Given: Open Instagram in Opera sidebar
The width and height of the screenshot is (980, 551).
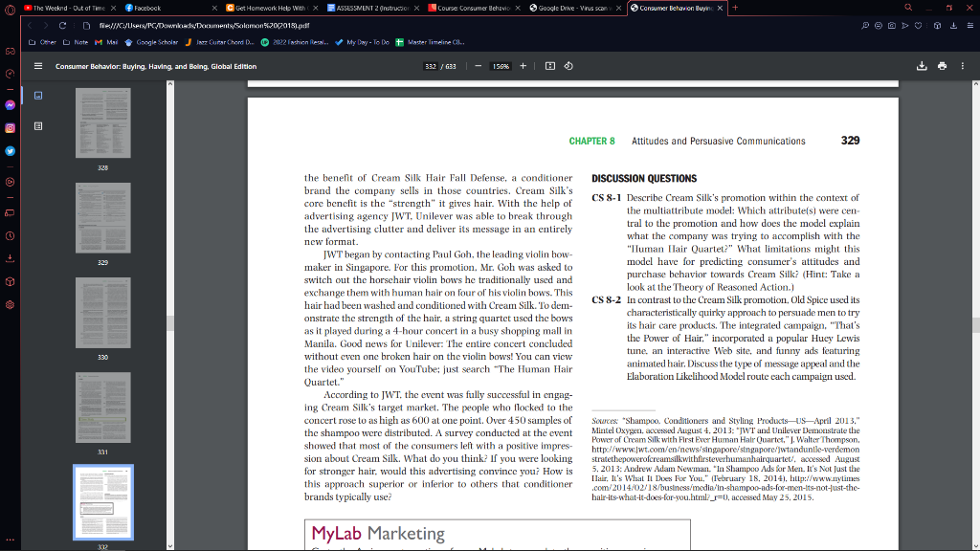Looking at the screenshot, I should (x=10, y=127).
